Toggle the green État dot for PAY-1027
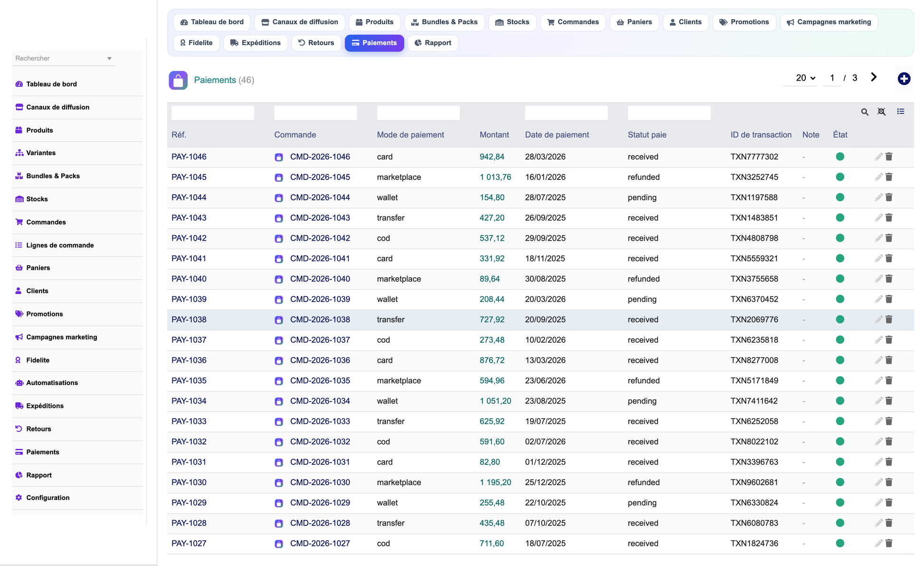This screenshot has width=924, height=572. coord(839,544)
